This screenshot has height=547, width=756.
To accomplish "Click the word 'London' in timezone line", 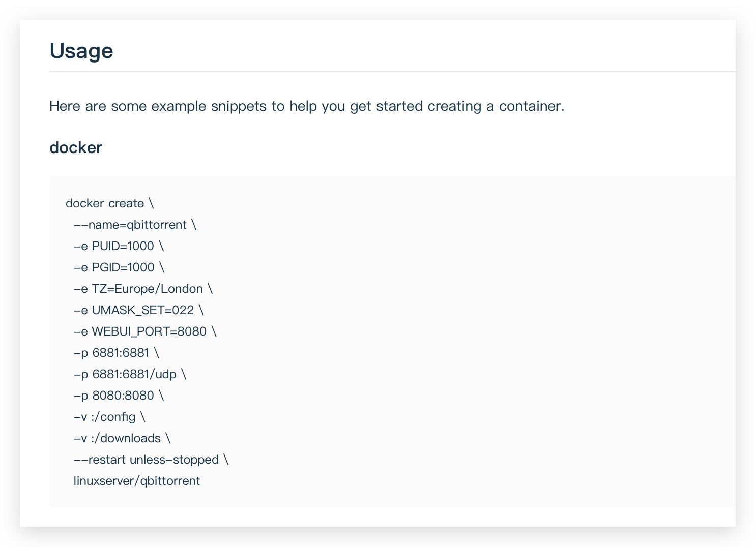I will (x=182, y=289).
